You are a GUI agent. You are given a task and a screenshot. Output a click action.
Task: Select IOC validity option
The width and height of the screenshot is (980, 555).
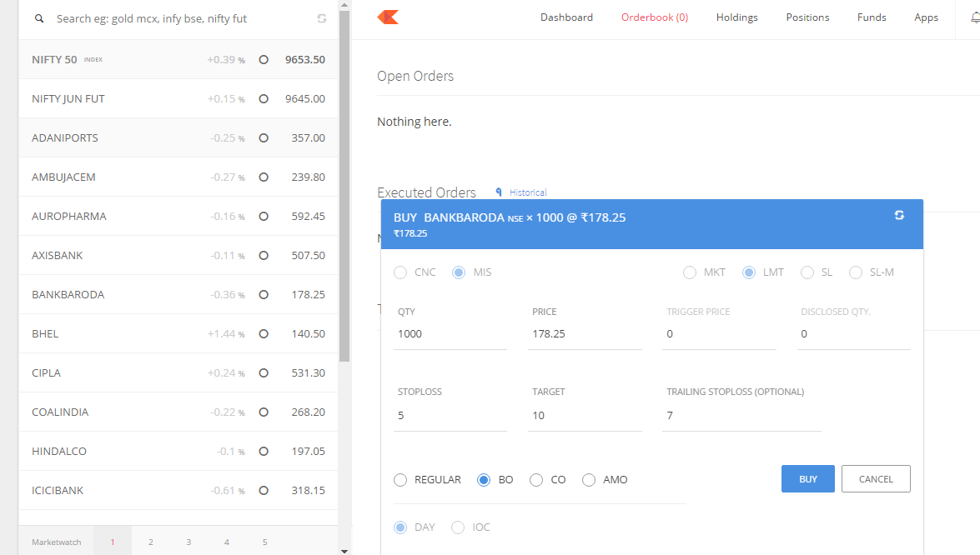pyautogui.click(x=458, y=527)
